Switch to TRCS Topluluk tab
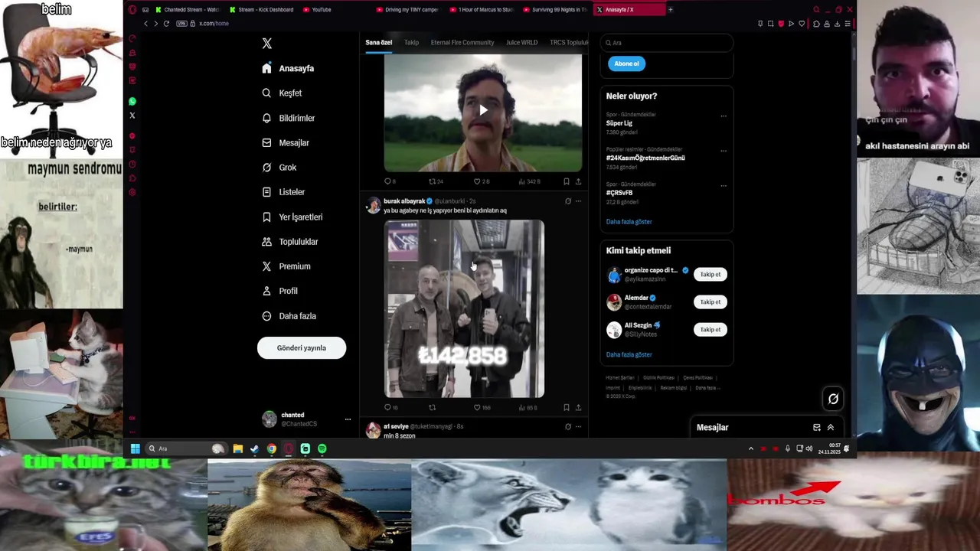This screenshot has height=551, width=980. coord(569,42)
